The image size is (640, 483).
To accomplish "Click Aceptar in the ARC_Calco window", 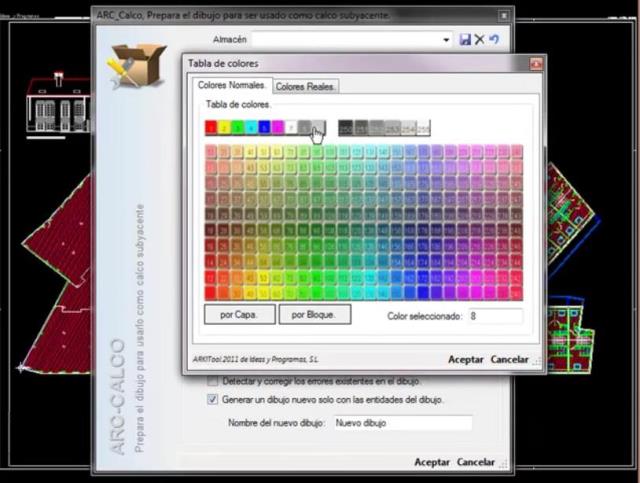I will [x=432, y=462].
